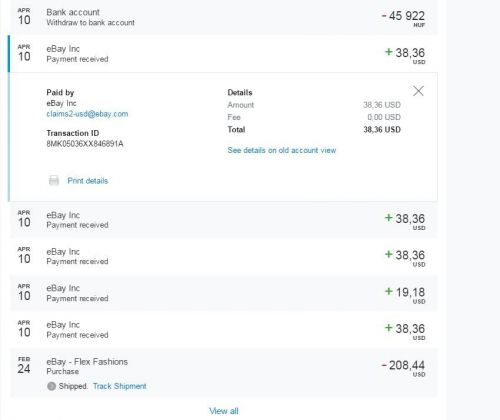Click View all transactions link

click(224, 411)
